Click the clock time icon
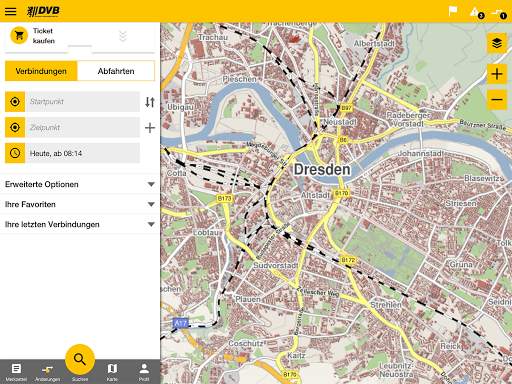Image resolution: width=512 pixels, height=384 pixels. 15,153
